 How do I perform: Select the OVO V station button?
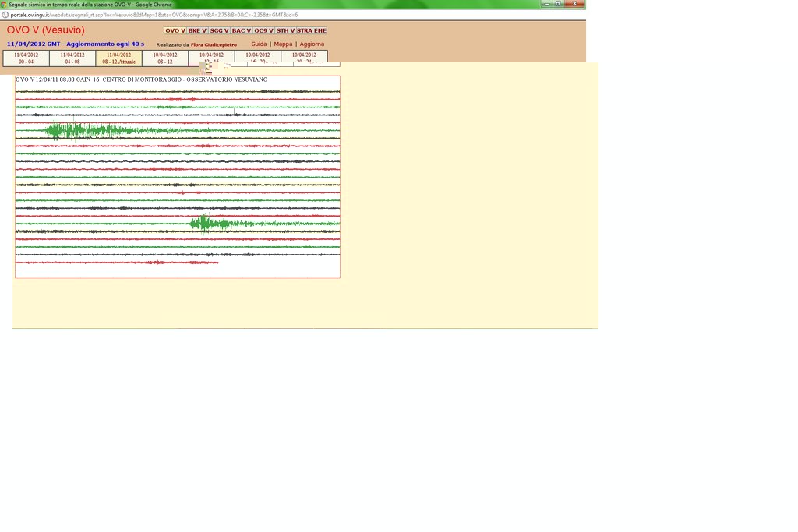point(175,30)
